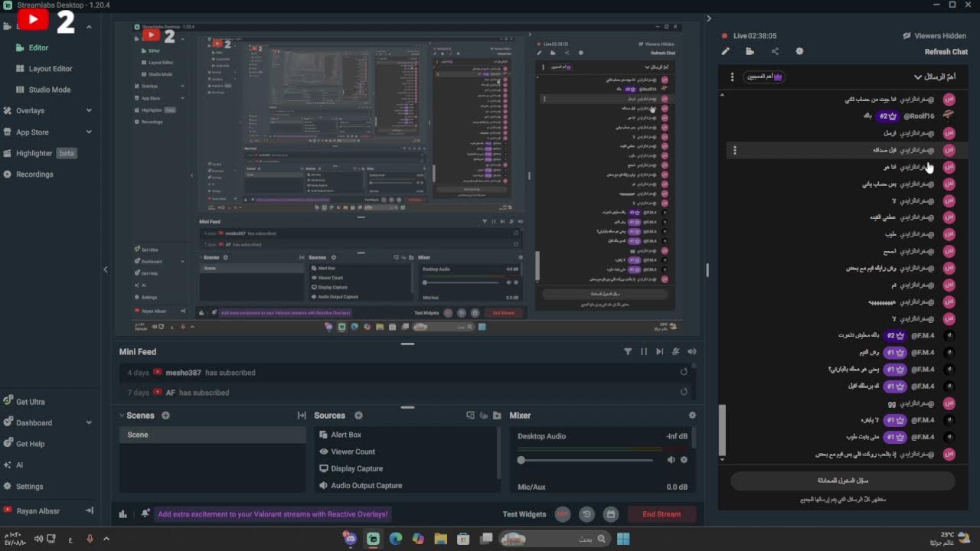Open the Mini Feed filter icon
This screenshot has width=980, height=551.
628,352
